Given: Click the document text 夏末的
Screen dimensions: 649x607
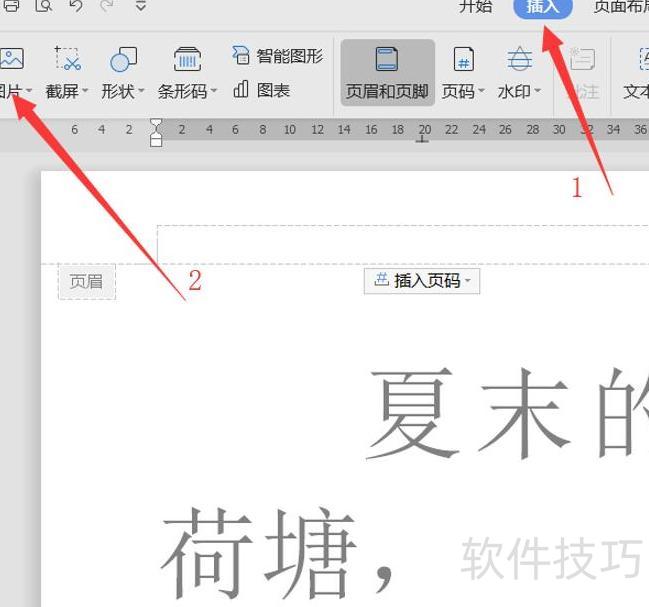Looking at the screenshot, I should 508,414.
